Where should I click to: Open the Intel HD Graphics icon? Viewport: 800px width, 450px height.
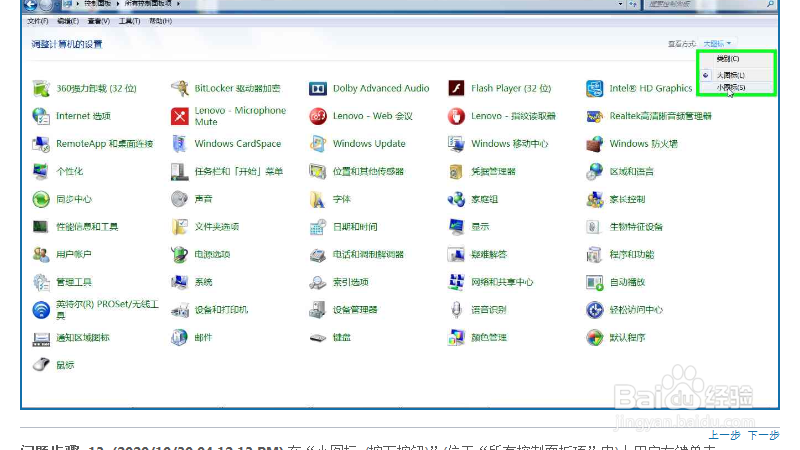594,89
